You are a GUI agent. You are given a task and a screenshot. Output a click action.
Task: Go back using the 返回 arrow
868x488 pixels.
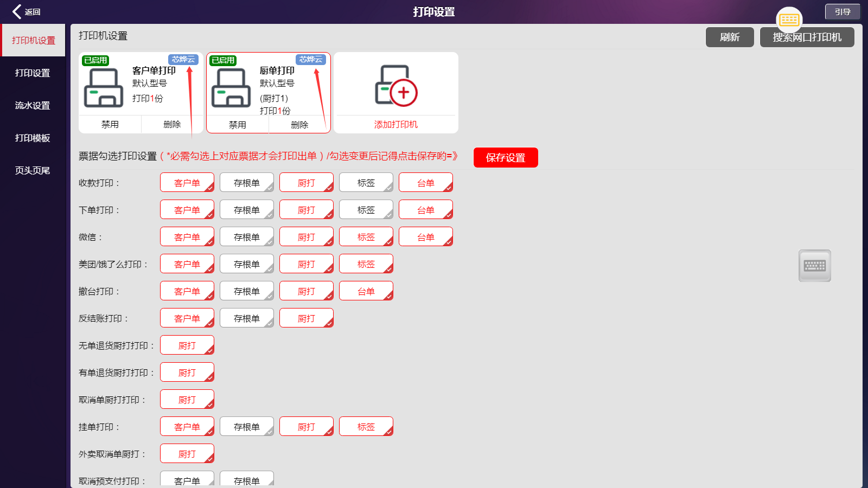coord(26,12)
